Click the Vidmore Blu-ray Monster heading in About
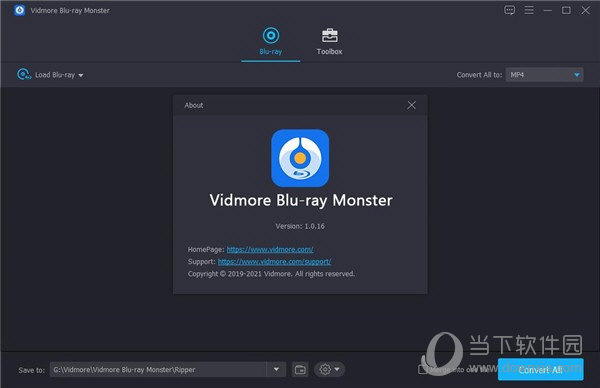The image size is (600, 388). [301, 201]
